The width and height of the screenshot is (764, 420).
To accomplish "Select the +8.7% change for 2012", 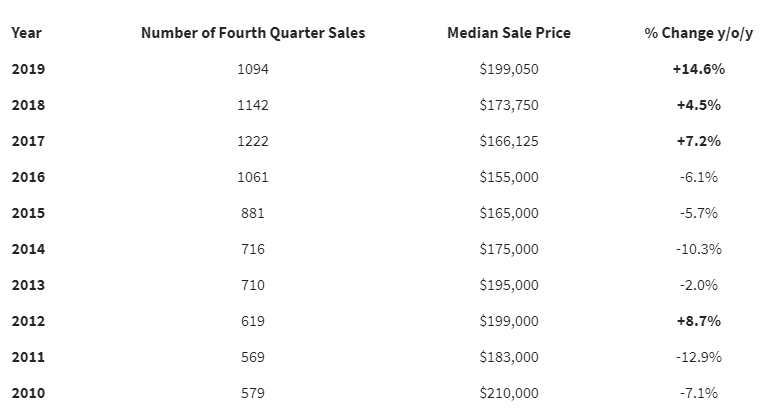I will coord(698,321).
